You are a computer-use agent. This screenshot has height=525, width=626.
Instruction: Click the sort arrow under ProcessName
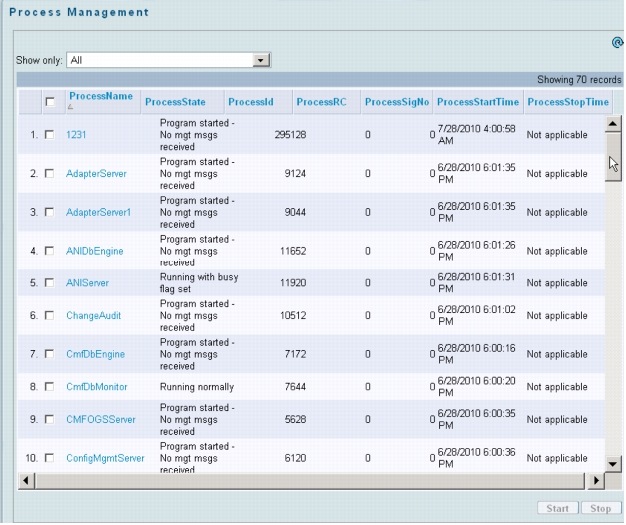(71, 107)
